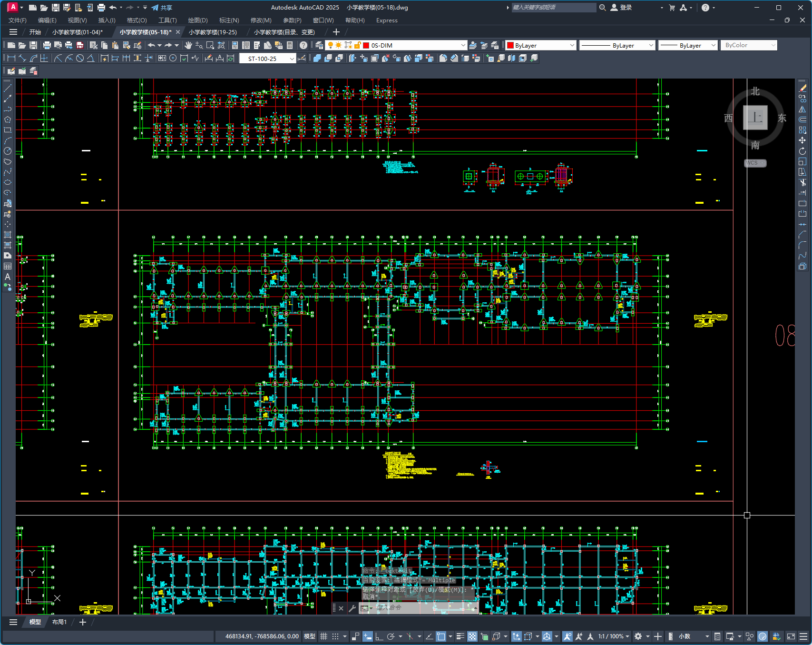Open the 文件(F) menu

point(18,20)
